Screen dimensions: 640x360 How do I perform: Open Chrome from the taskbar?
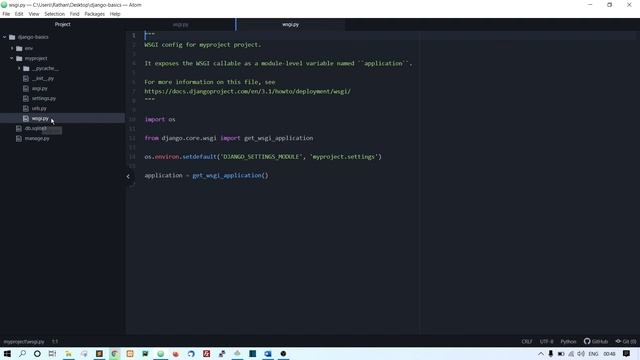pos(115,354)
